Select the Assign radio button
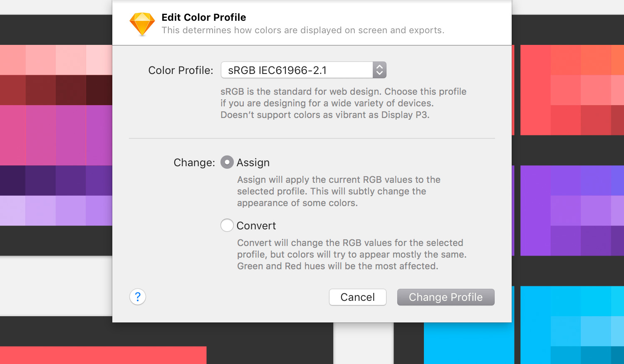The height and width of the screenshot is (364, 624). coord(227,162)
